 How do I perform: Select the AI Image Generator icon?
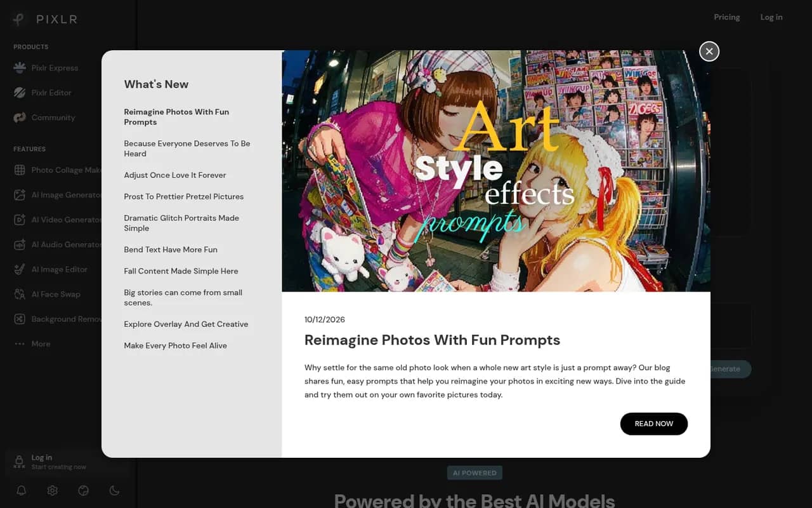(20, 195)
